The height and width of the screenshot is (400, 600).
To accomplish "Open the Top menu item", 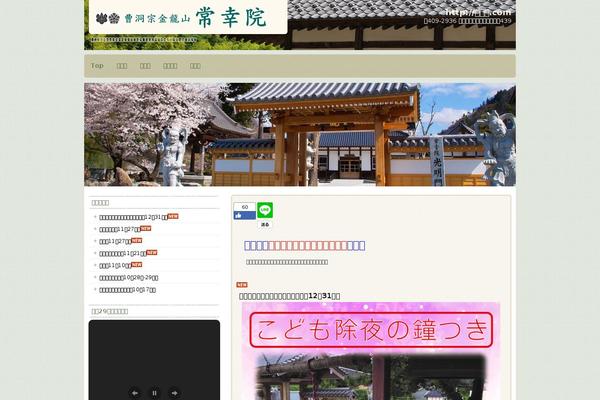I will point(97,66).
